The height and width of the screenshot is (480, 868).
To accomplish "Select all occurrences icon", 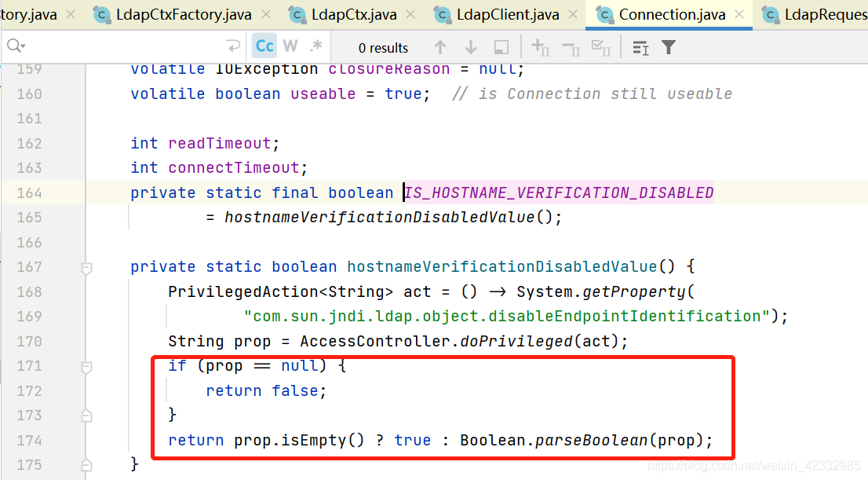I will [601, 48].
